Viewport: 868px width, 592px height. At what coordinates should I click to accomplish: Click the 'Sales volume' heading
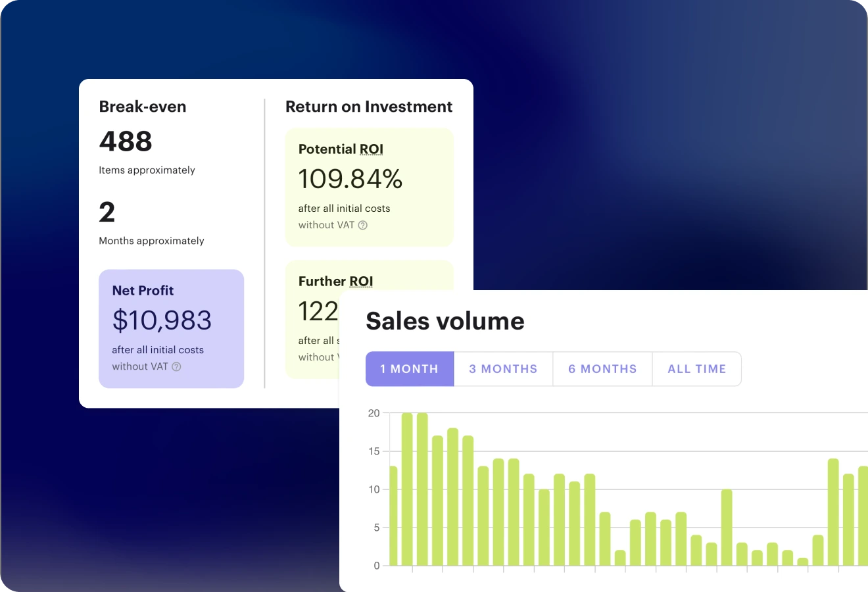pyautogui.click(x=445, y=321)
